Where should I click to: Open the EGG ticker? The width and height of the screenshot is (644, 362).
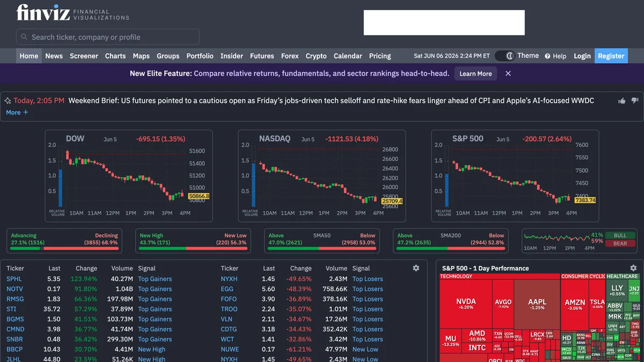(x=227, y=289)
